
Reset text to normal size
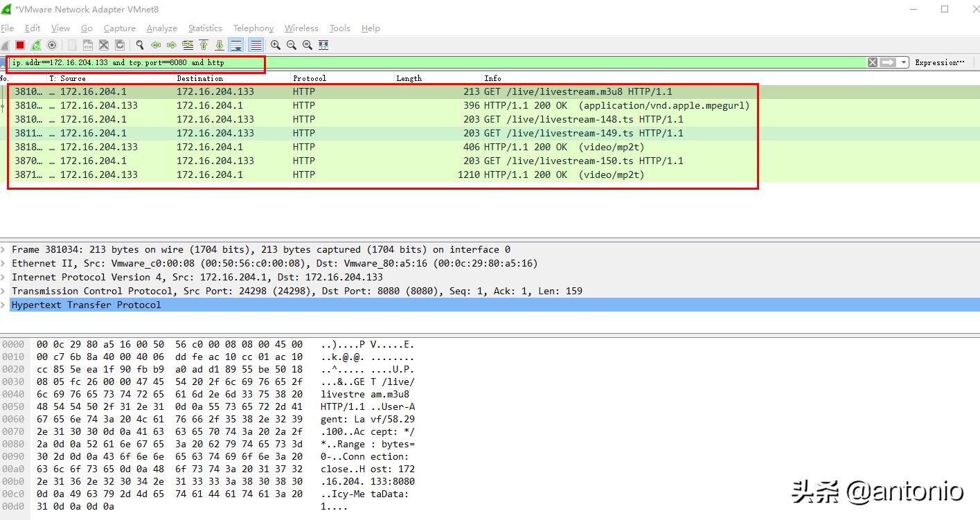tap(308, 45)
